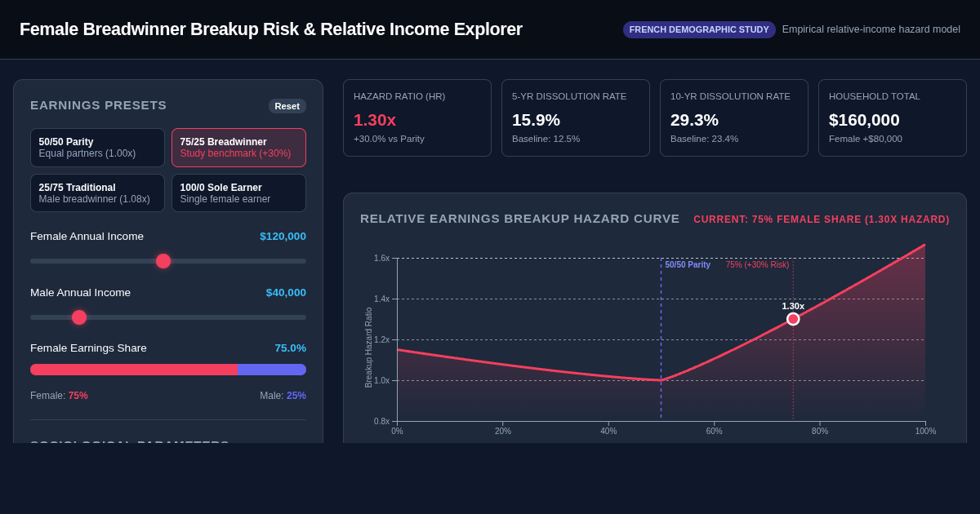Select the 50/50 Parity preset
980x514 pixels.
click(x=97, y=148)
